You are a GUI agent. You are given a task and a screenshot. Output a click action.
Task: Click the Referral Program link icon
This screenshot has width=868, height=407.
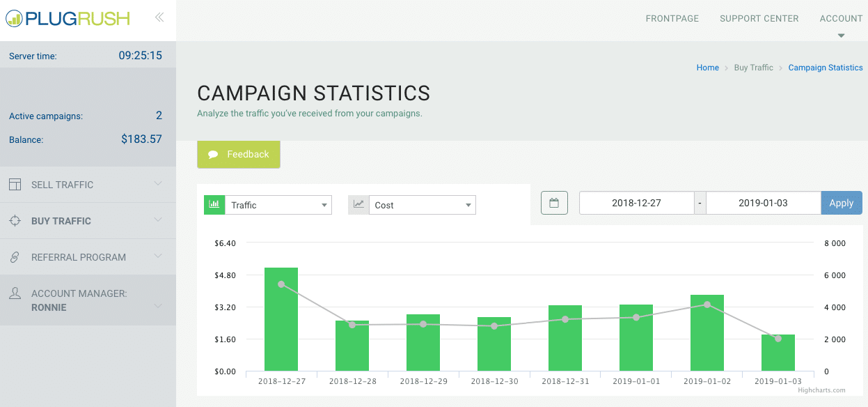(15, 256)
